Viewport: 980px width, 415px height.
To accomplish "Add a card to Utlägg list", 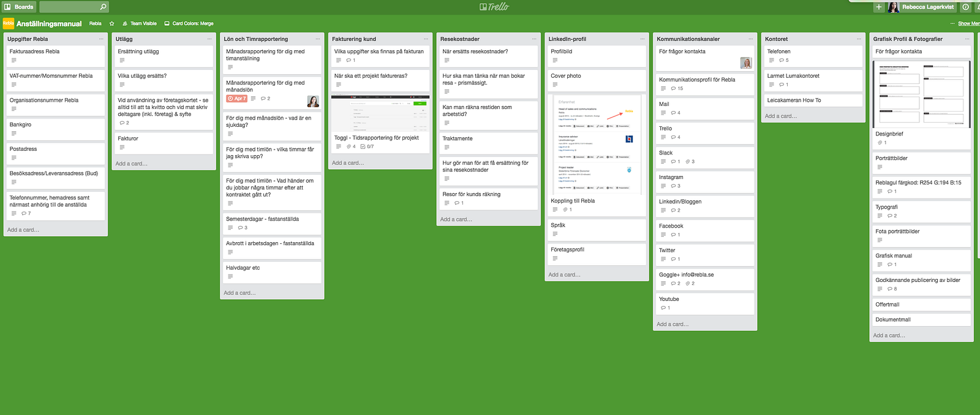I will click(x=132, y=164).
